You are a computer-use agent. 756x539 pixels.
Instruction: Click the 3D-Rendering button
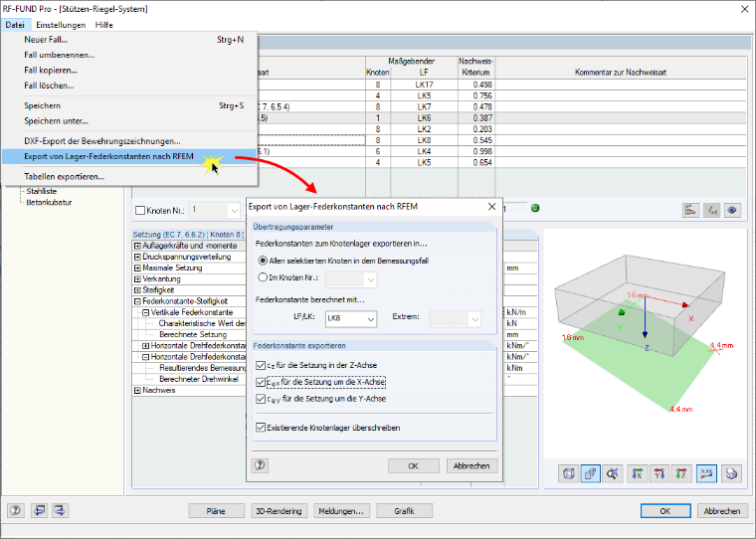[279, 511]
